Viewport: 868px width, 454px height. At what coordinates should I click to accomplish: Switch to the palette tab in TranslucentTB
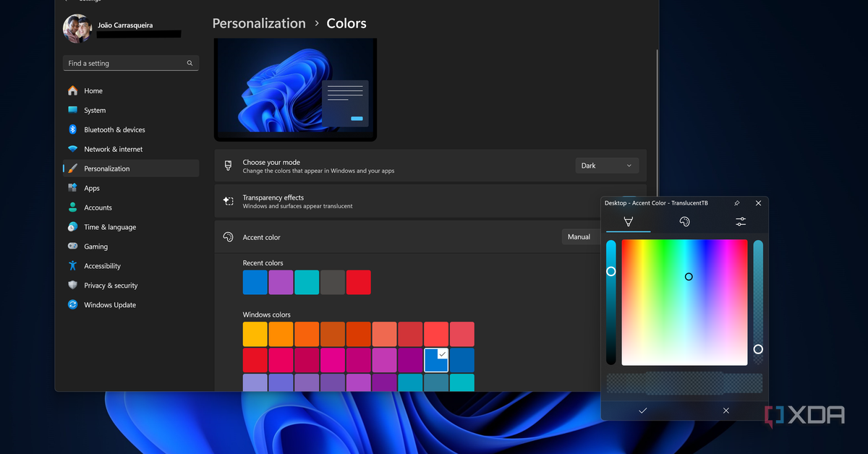(x=684, y=221)
